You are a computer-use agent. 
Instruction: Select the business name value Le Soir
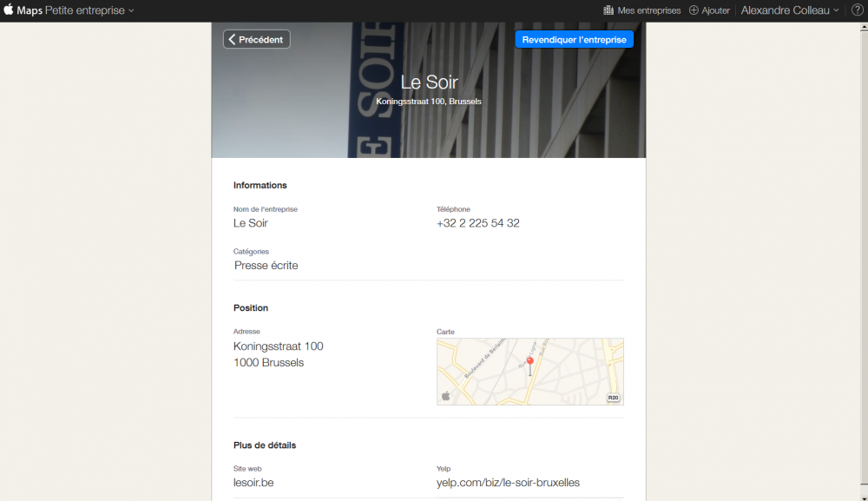click(x=250, y=223)
